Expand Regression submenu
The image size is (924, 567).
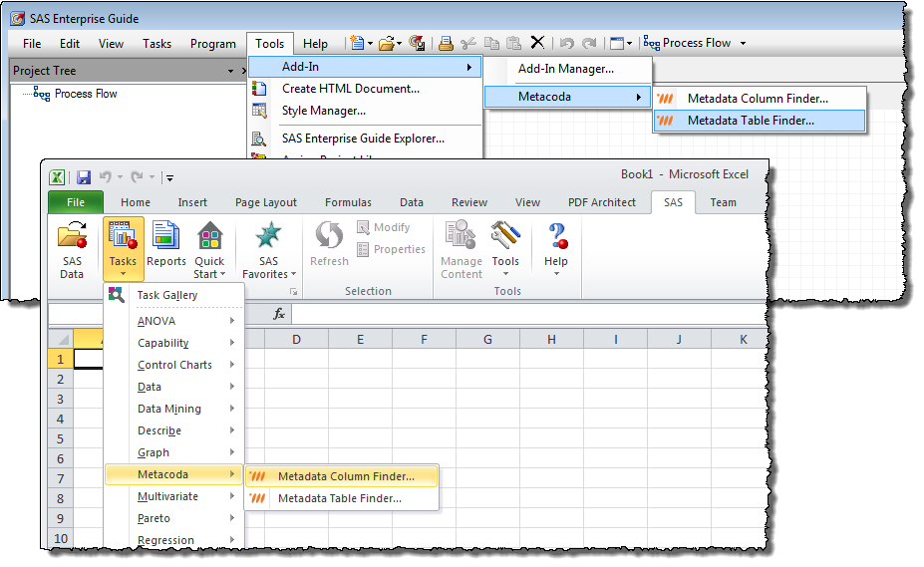[174, 540]
